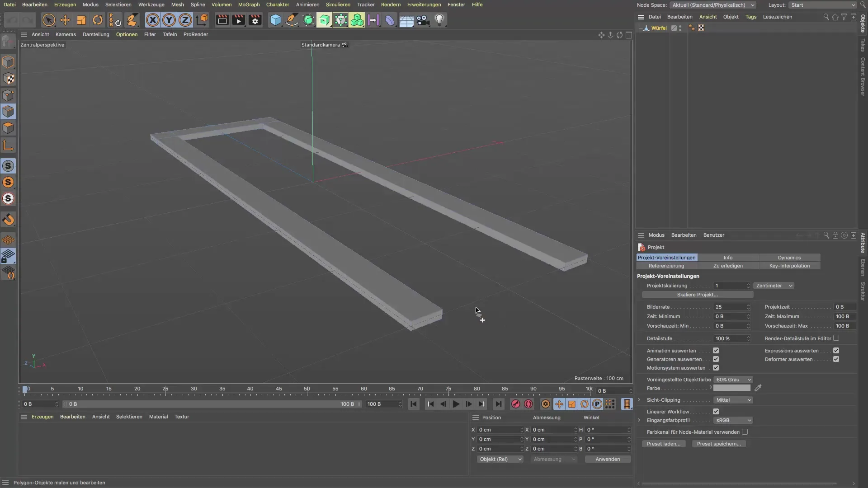The height and width of the screenshot is (488, 868).
Task: Open the Layout Start dropdown
Action: [x=823, y=5]
